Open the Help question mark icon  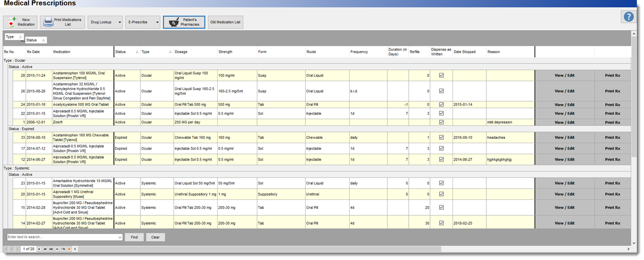[x=629, y=17]
